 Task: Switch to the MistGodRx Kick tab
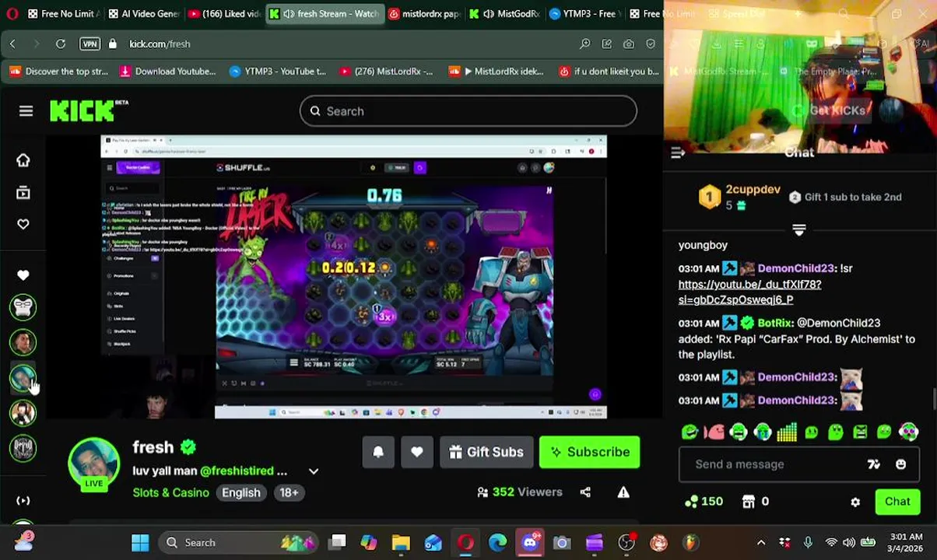(504, 14)
